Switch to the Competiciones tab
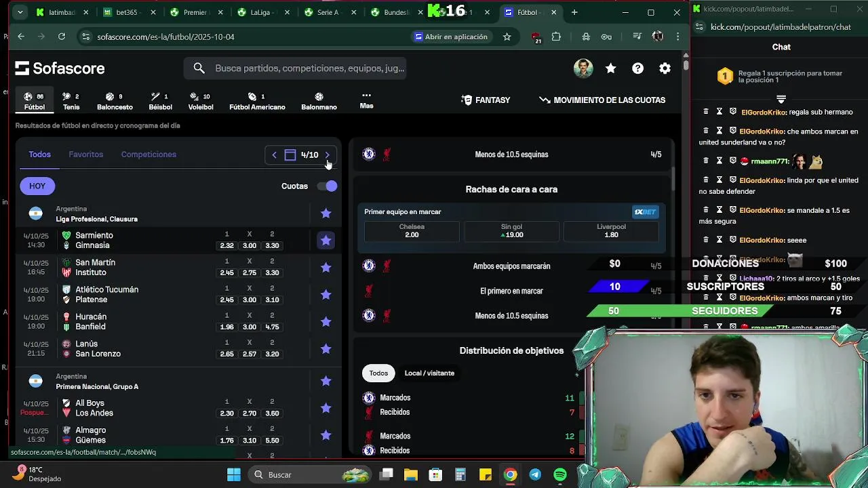Viewport: 868px width, 488px height. coord(149,155)
